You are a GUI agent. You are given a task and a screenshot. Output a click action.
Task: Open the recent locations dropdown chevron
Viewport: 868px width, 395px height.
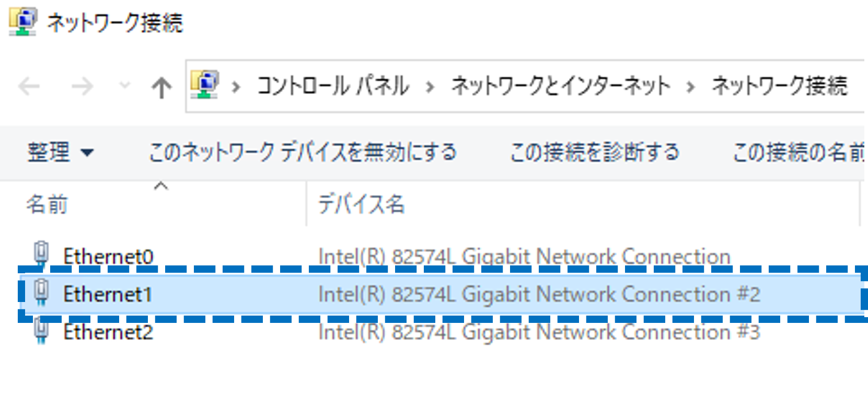(124, 85)
